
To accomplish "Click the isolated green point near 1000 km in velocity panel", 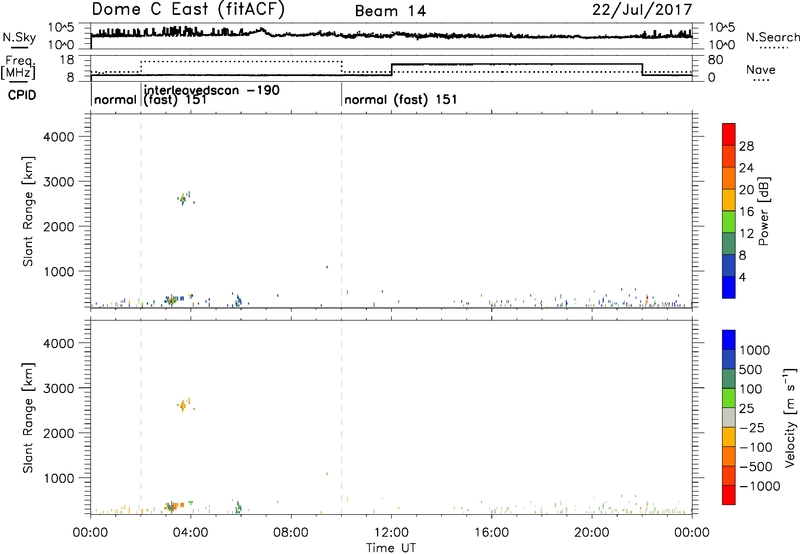I will (327, 473).
